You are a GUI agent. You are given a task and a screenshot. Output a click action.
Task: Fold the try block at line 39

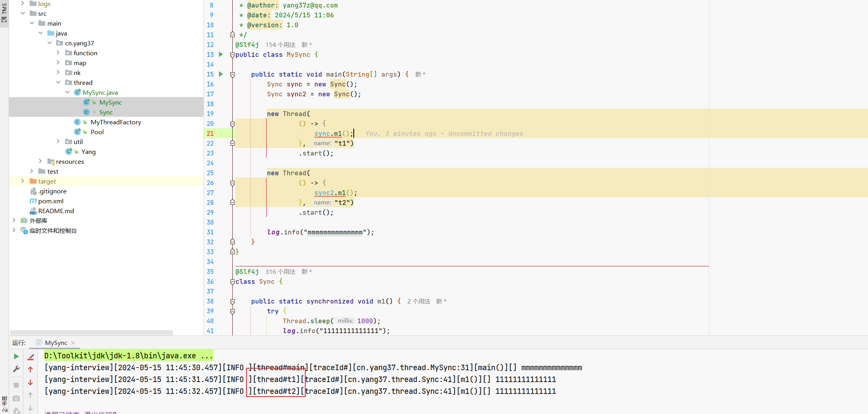point(232,311)
